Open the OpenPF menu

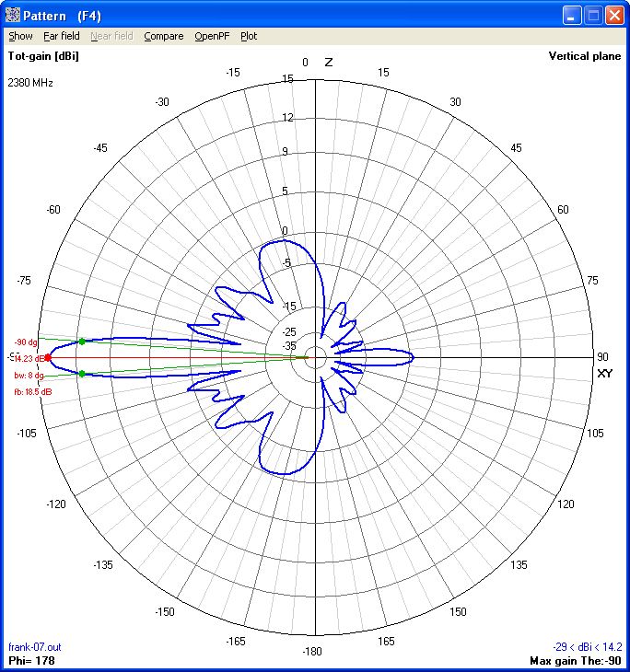212,36
